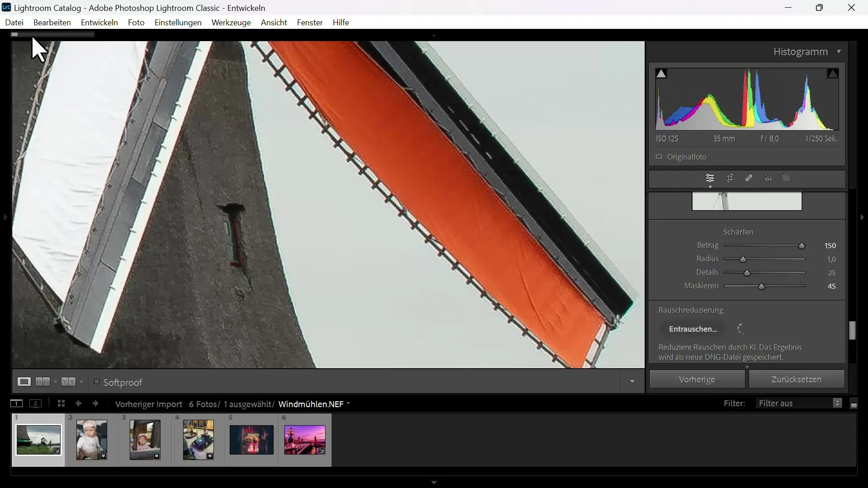Select child in window thumbnail 3

(145, 440)
